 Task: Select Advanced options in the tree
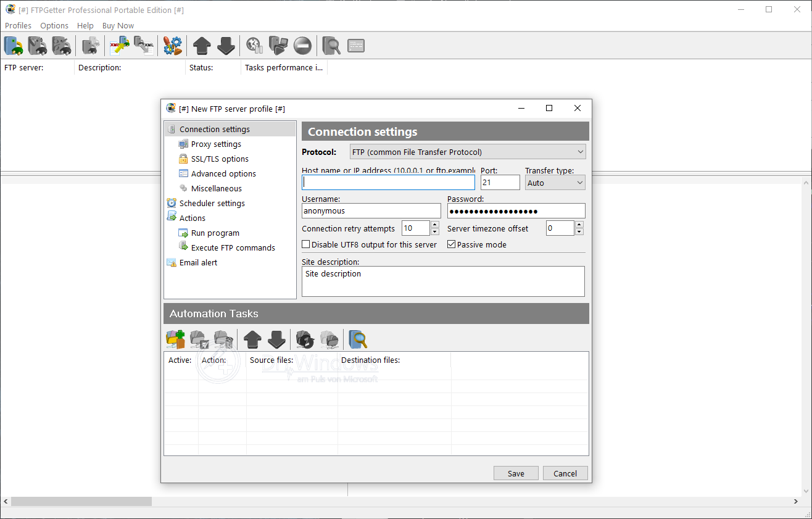click(223, 173)
